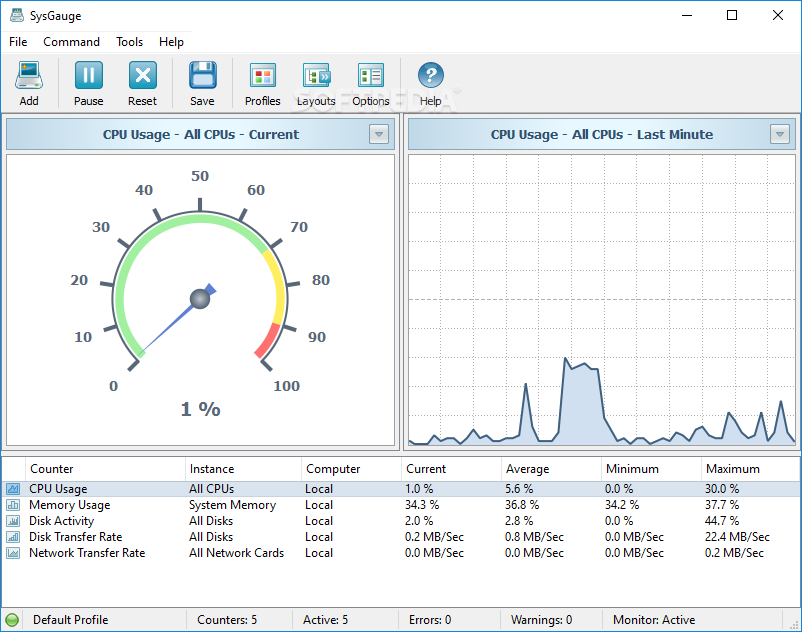The height and width of the screenshot is (632, 802).
Task: Click the 30.0 % maximum CPU value
Action: click(722, 489)
